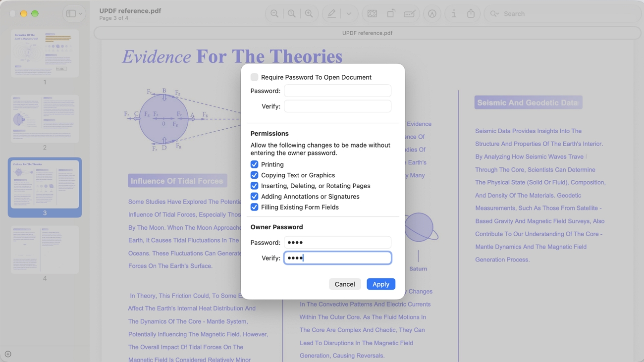Click the "Saturn" label in the document
This screenshot has width=644, height=362.
418,269
